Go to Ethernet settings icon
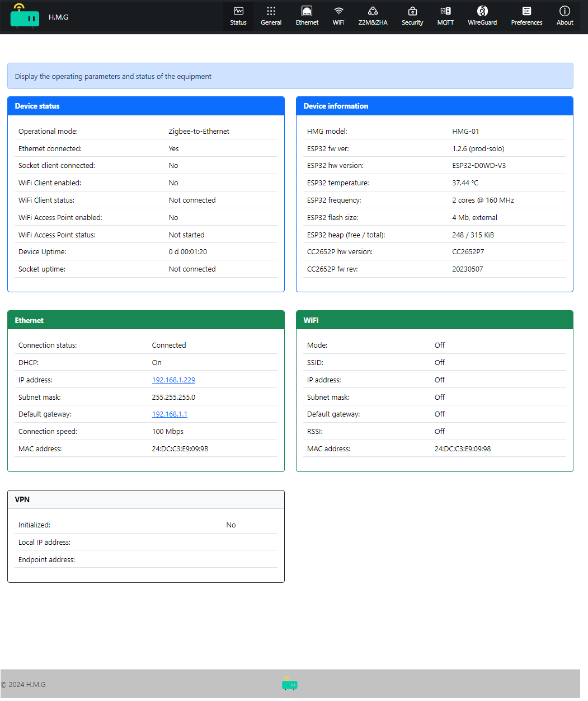The height and width of the screenshot is (701, 588). (307, 11)
